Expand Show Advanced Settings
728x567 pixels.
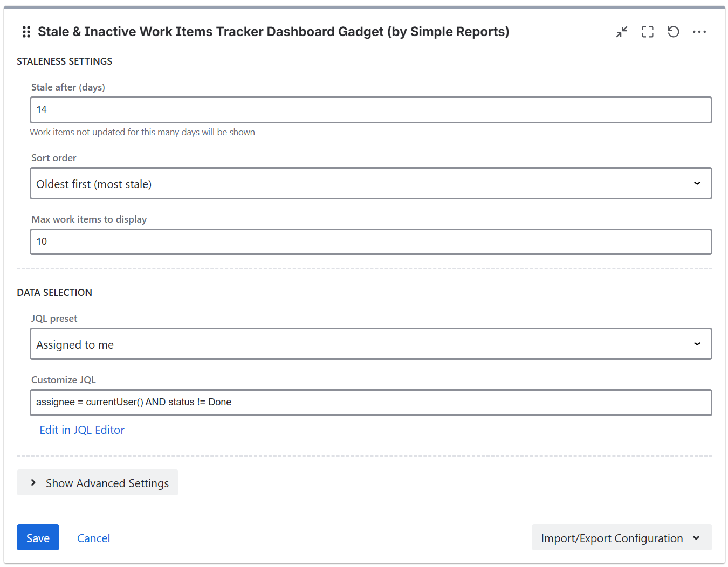click(98, 483)
